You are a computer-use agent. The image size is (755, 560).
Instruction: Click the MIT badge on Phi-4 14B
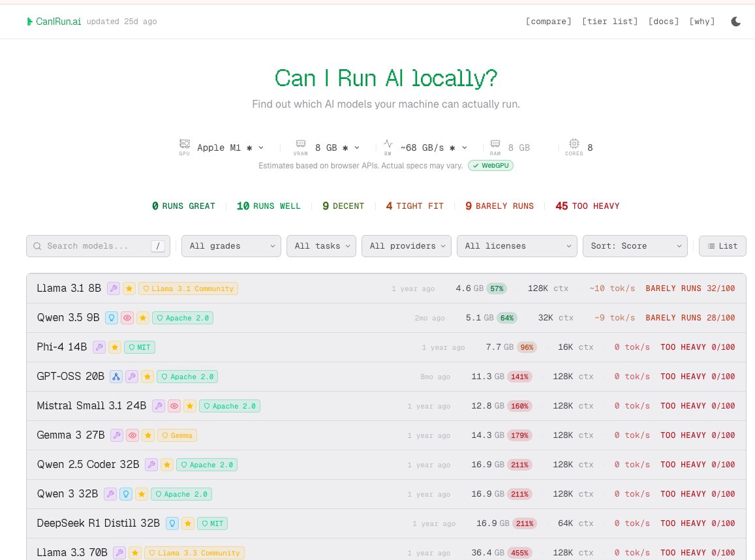click(140, 347)
